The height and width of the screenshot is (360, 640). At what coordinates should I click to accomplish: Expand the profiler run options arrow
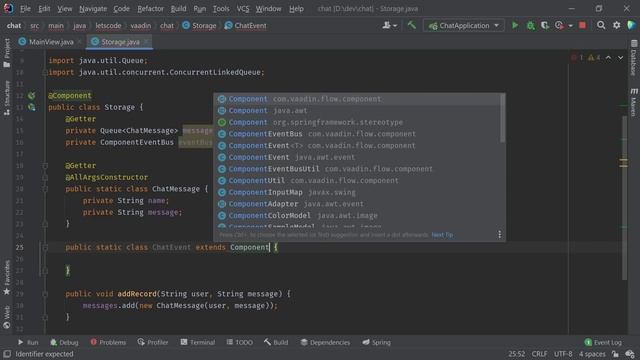tap(570, 26)
